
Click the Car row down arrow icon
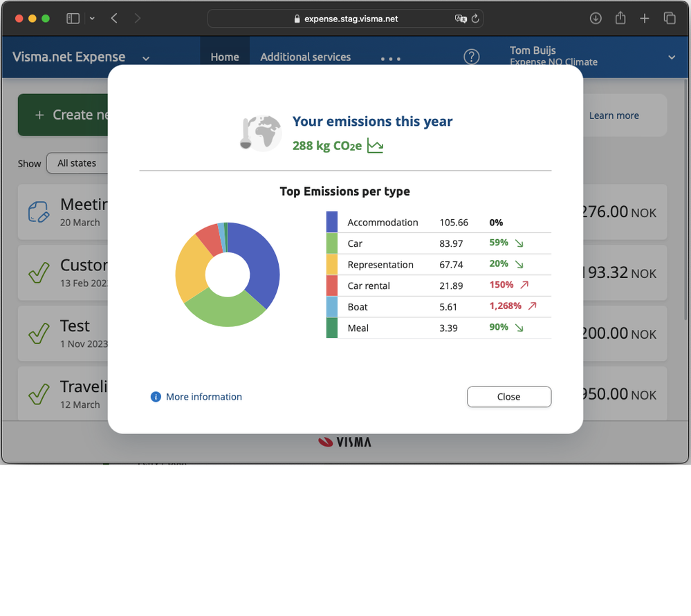pos(519,243)
